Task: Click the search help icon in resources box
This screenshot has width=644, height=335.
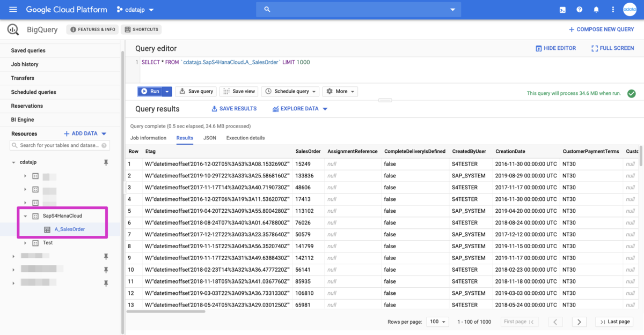Action: click(105, 145)
